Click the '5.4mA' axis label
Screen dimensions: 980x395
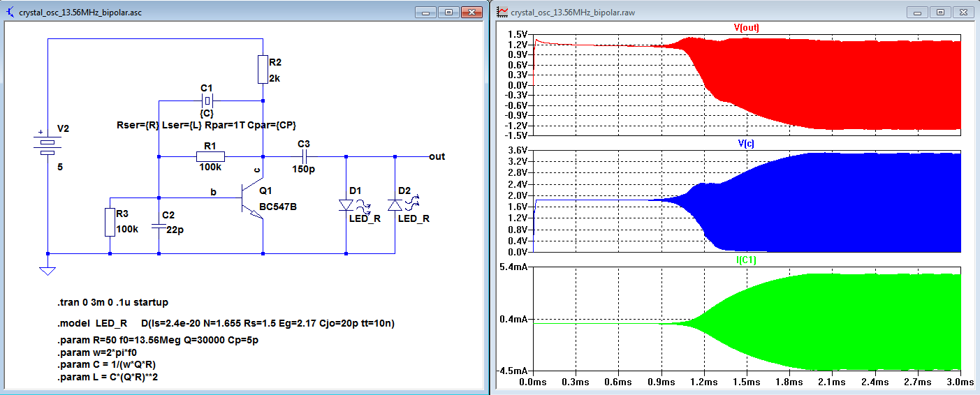pos(513,267)
